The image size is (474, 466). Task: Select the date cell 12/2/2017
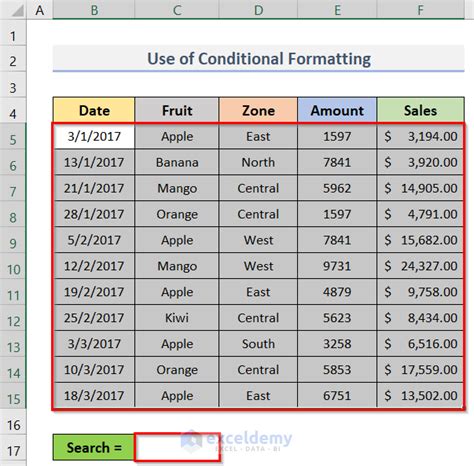[94, 266]
